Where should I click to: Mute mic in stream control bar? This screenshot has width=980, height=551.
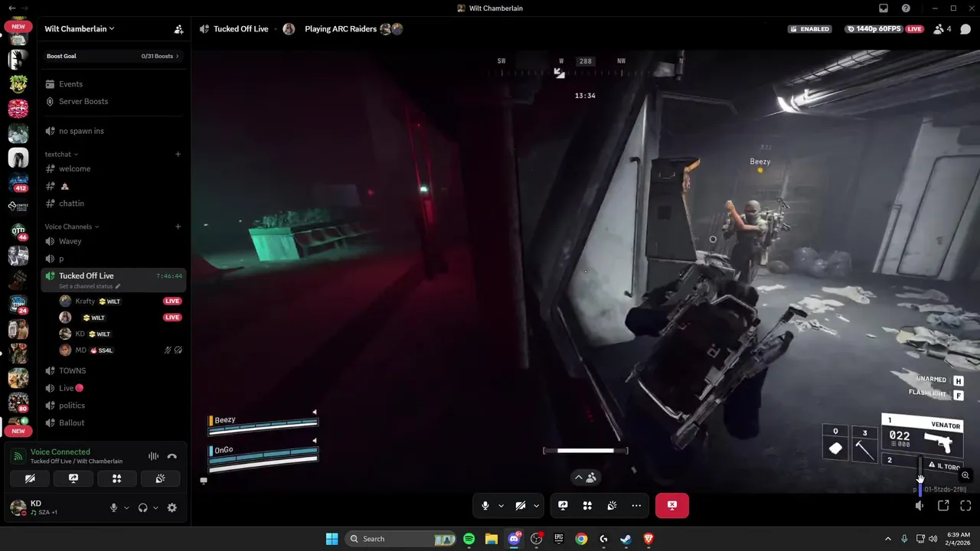tap(485, 506)
